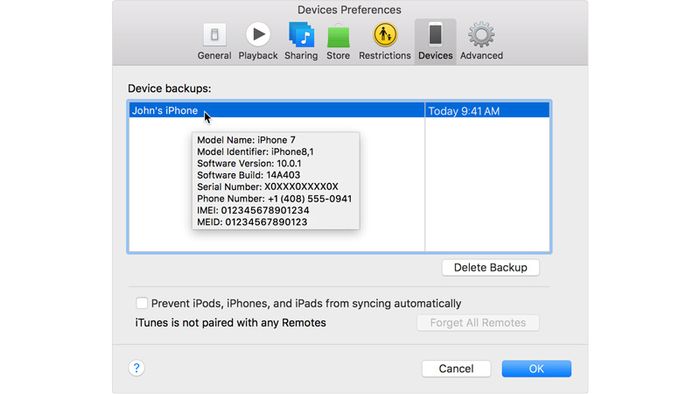Click the Devices Preferences window title
This screenshot has height=394, width=700.
350,10
